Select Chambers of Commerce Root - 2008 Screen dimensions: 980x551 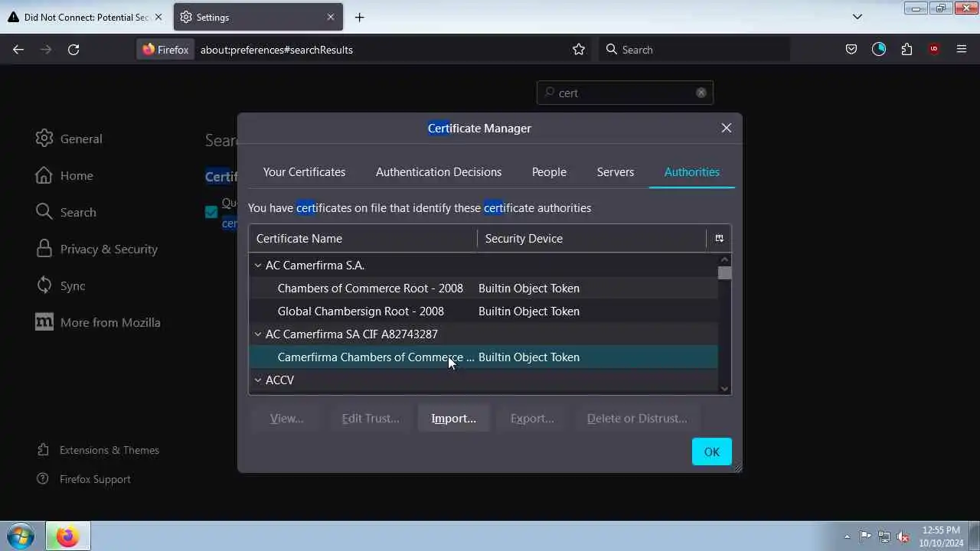(483, 289)
